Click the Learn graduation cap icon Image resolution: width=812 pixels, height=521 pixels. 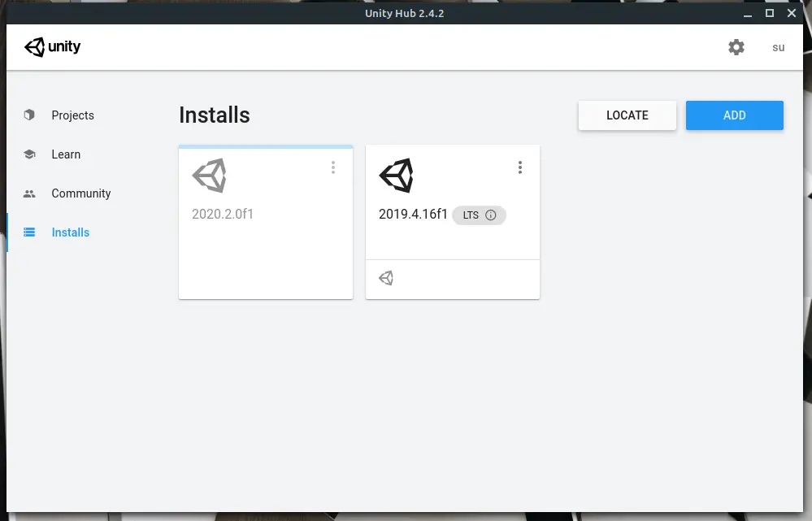click(29, 154)
